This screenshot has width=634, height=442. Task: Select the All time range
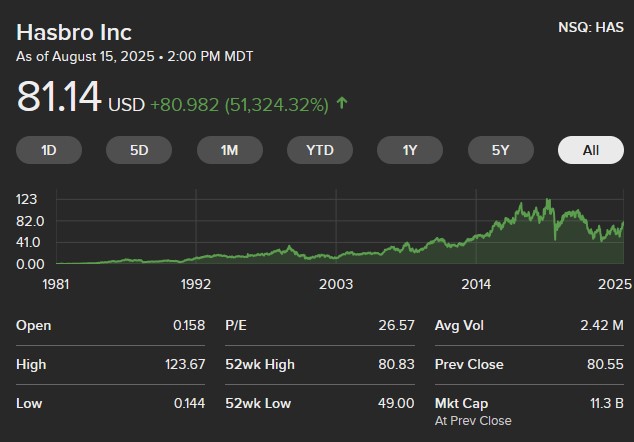click(591, 150)
